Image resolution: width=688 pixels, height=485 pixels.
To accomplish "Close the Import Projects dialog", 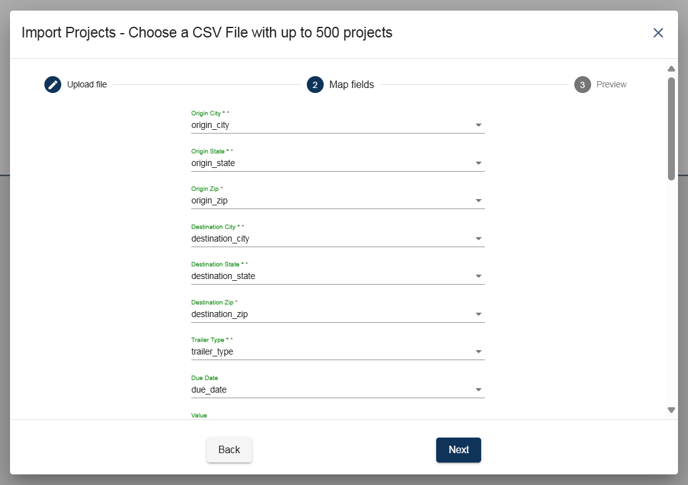I will point(658,33).
